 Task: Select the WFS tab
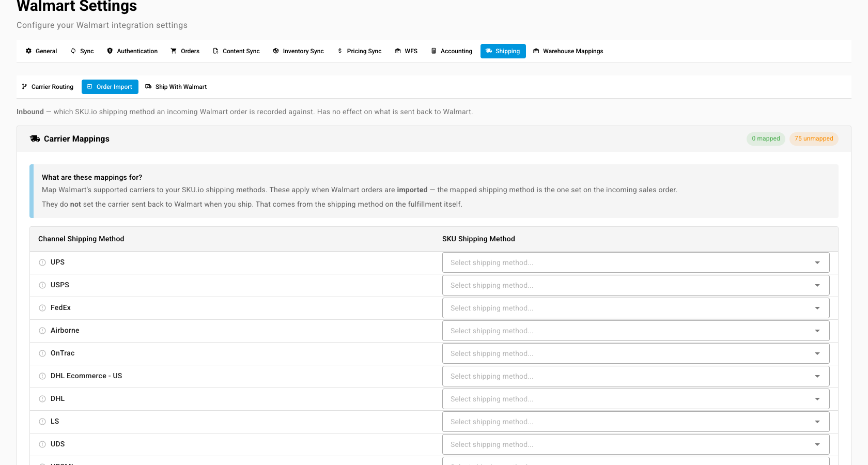(x=406, y=51)
